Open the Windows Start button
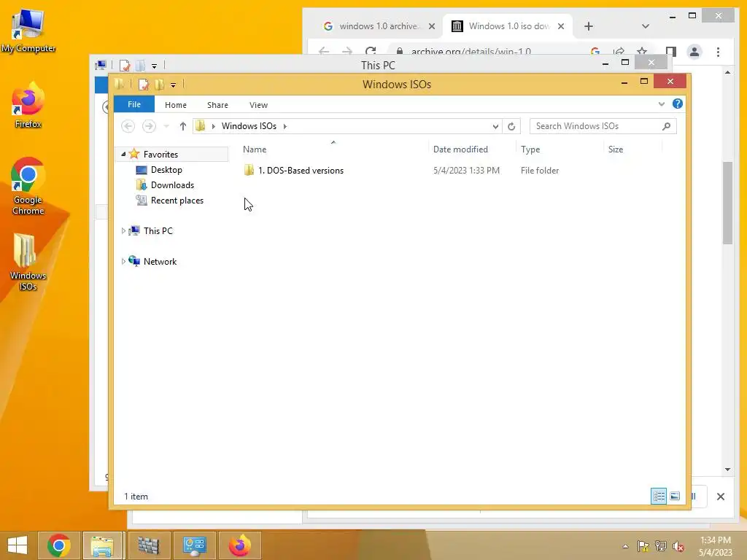The image size is (747, 560). tap(18, 545)
